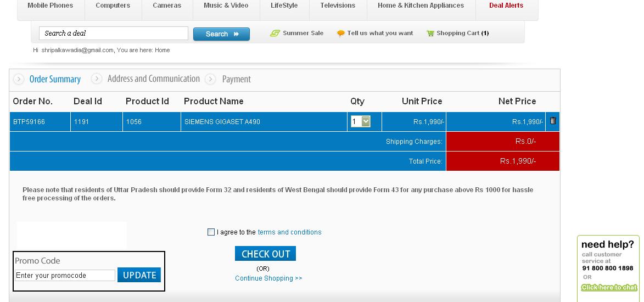
Task: Click customer service number 91 800 800 1898
Action: pos(607,268)
